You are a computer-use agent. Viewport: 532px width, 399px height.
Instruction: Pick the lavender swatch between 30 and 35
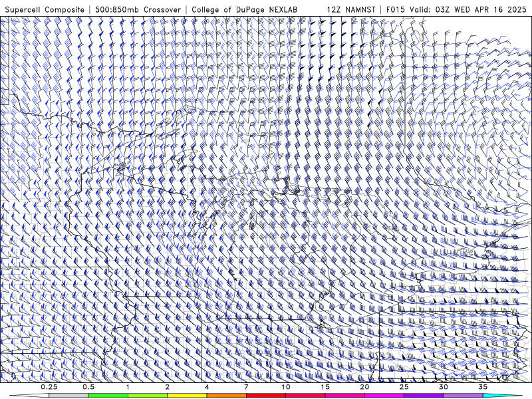[x=463, y=396]
